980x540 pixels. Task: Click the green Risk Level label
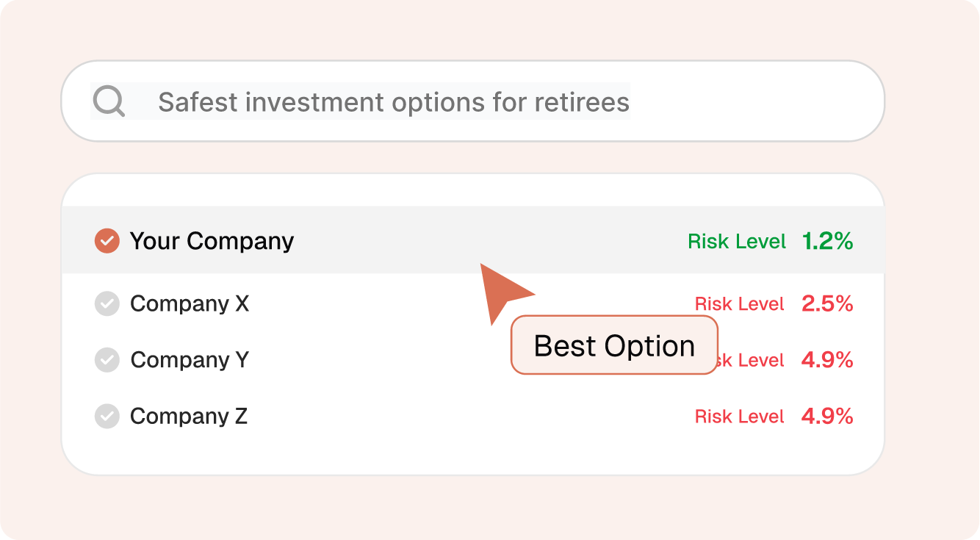737,241
